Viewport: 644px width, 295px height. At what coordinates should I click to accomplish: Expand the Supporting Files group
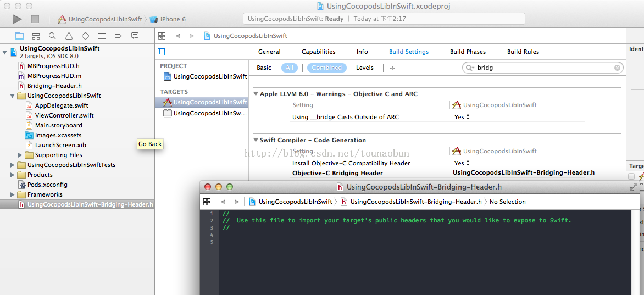[20, 155]
